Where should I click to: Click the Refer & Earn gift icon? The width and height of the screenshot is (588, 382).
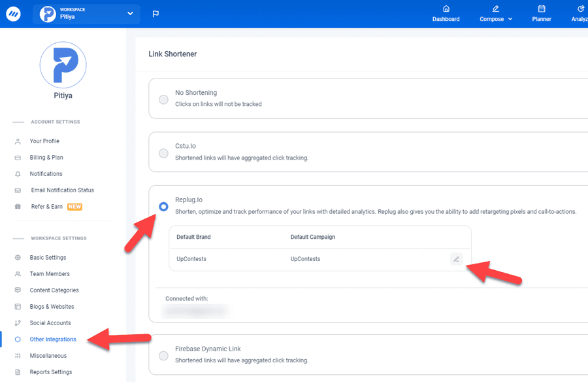point(18,207)
